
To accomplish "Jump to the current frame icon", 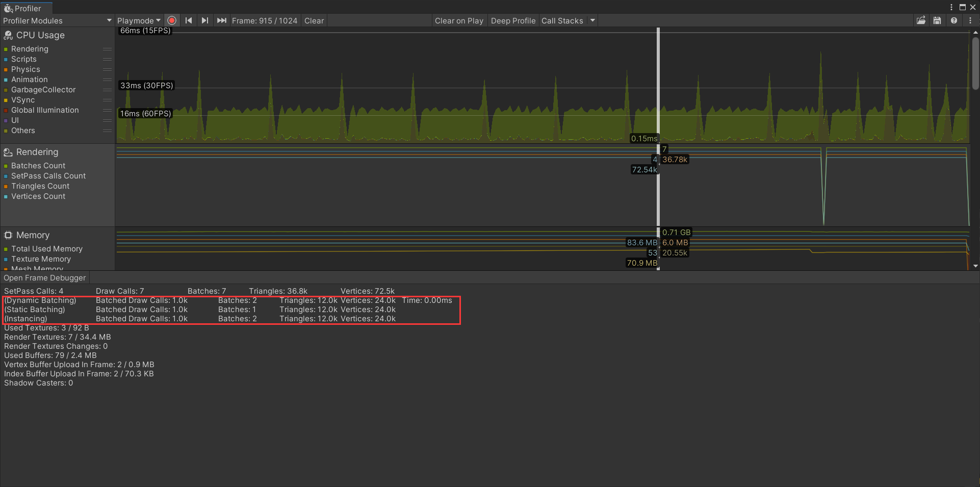I will (221, 20).
